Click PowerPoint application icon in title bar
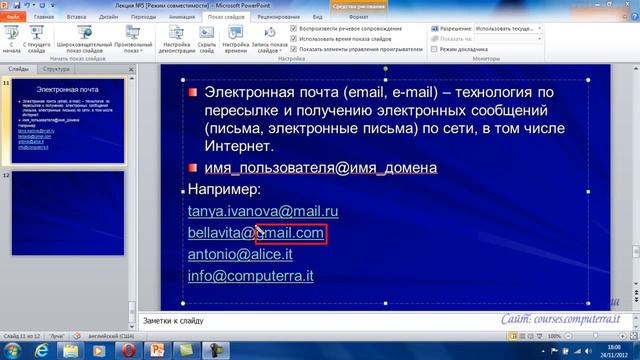 (x=4, y=5)
